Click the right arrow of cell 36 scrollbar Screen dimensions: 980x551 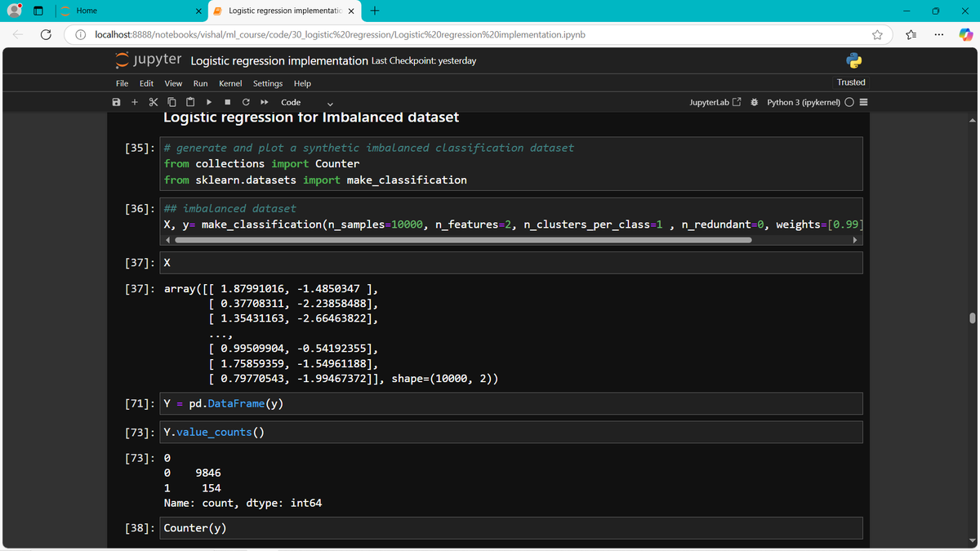(855, 240)
